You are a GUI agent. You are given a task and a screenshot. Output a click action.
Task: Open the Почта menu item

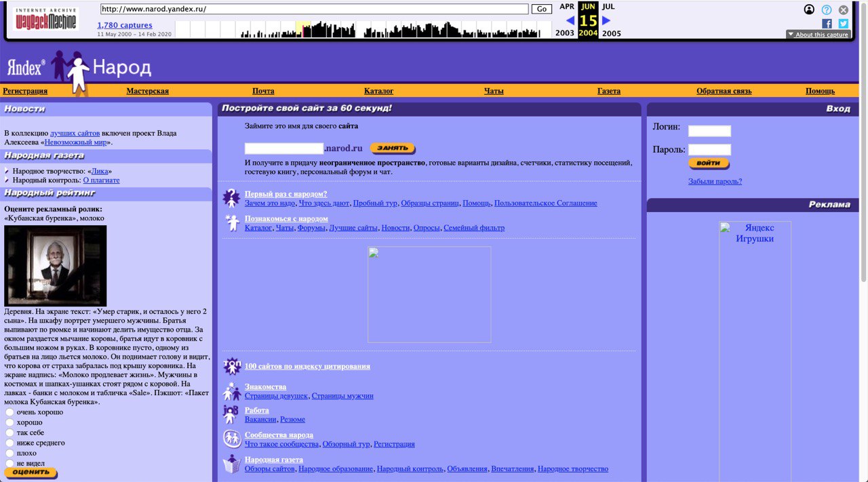click(x=263, y=91)
